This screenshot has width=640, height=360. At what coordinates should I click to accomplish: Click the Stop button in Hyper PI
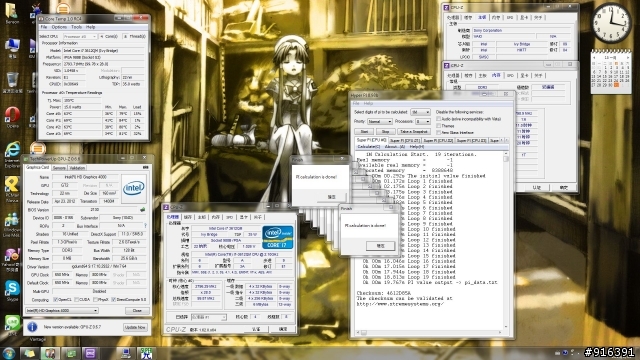pyautogui.click(x=385, y=131)
